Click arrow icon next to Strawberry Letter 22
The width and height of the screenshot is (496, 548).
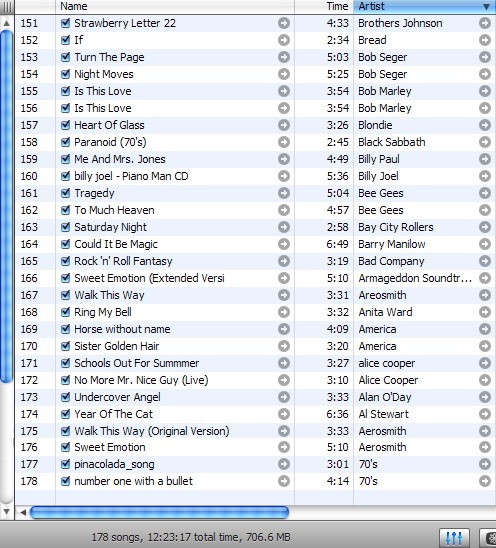pos(284,23)
